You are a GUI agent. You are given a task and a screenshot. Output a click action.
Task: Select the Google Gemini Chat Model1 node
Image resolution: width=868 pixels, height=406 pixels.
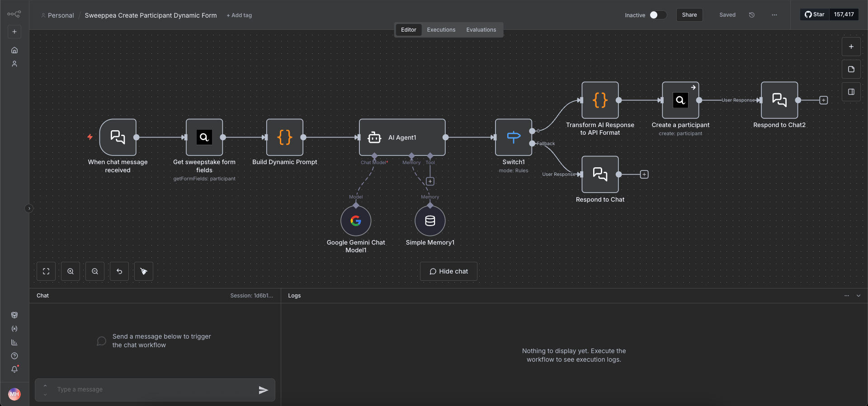(356, 221)
